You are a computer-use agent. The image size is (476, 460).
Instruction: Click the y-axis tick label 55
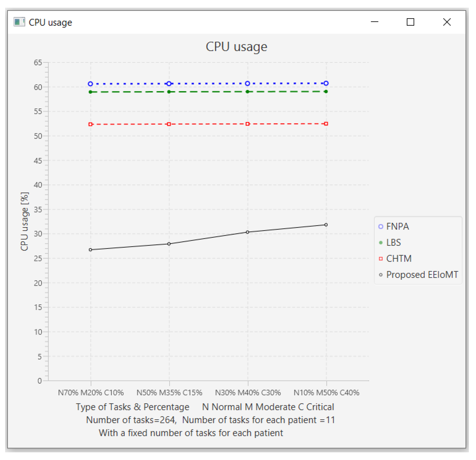click(38, 112)
